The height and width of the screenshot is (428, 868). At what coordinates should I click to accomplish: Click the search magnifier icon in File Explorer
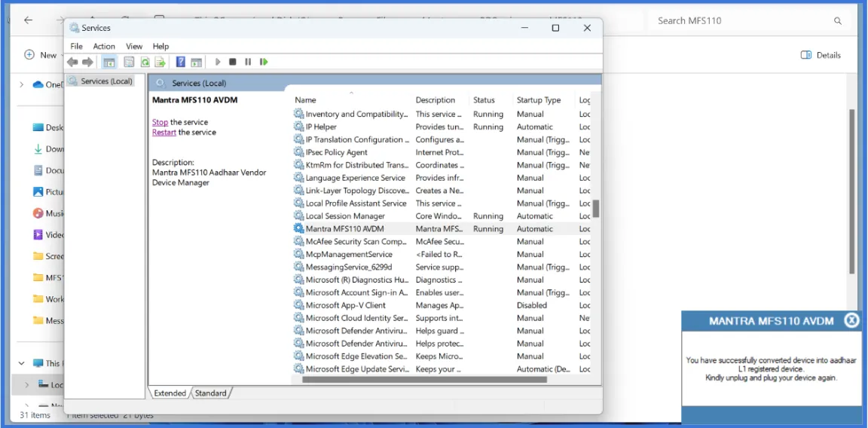(838, 21)
